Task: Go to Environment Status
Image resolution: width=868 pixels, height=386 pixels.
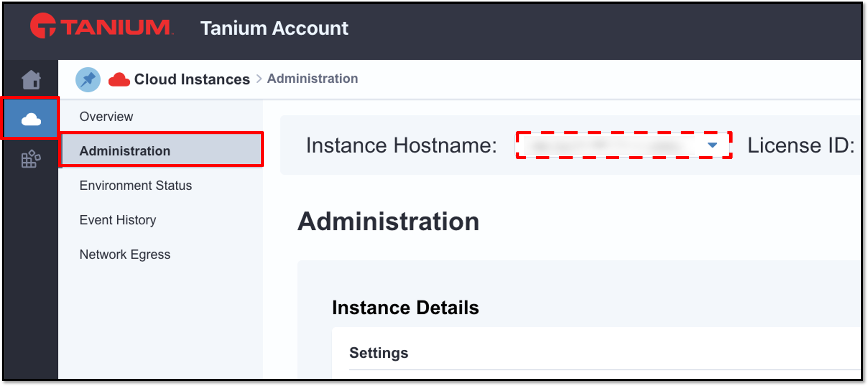Action: [135, 186]
